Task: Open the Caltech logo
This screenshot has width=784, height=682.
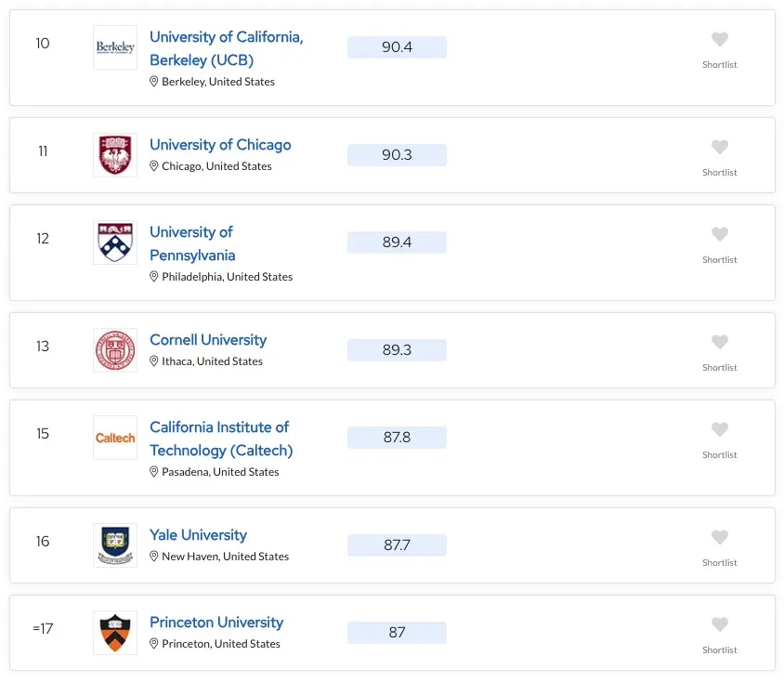Action: [115, 438]
